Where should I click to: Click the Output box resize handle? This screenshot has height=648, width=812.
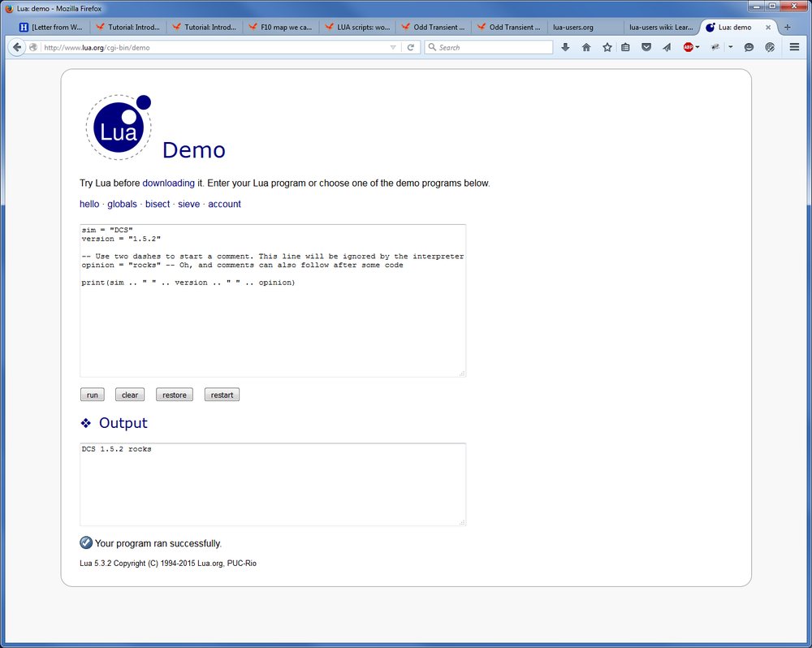click(x=461, y=521)
